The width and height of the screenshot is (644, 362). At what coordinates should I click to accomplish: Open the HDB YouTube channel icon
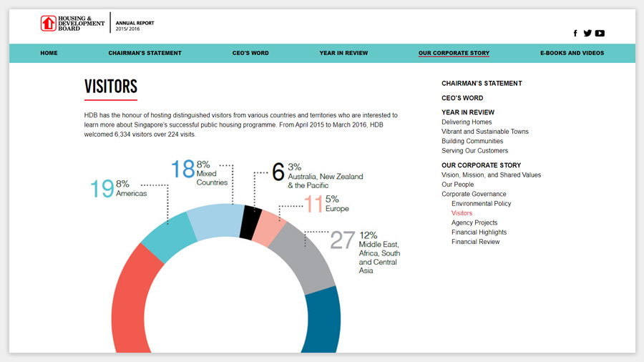coord(600,33)
